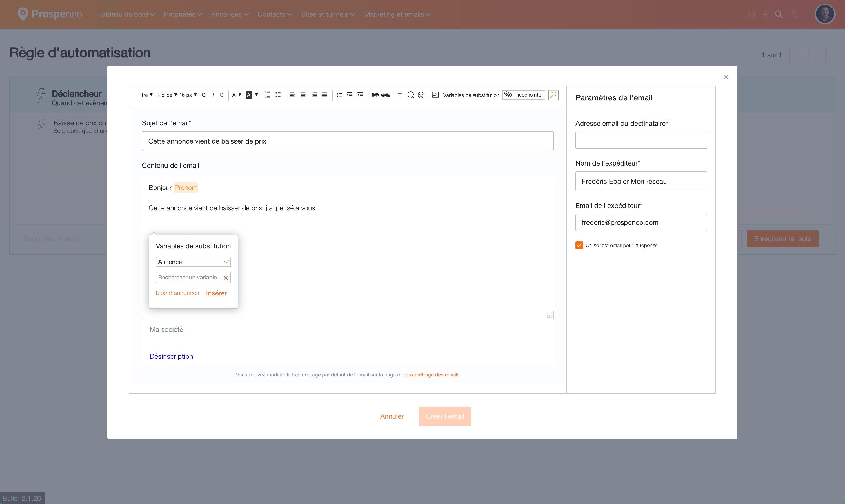The height and width of the screenshot is (504, 845).
Task: Focus the 'Email de l'expéditeur' field
Action: (641, 222)
